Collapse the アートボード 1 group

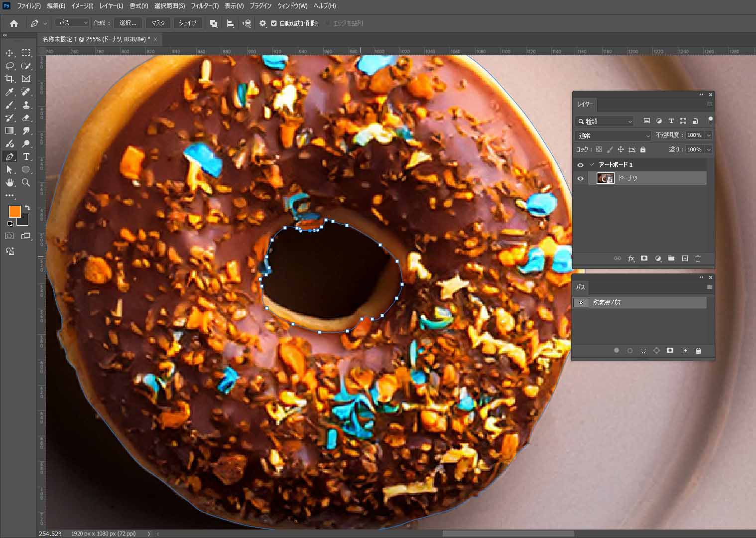click(x=592, y=165)
